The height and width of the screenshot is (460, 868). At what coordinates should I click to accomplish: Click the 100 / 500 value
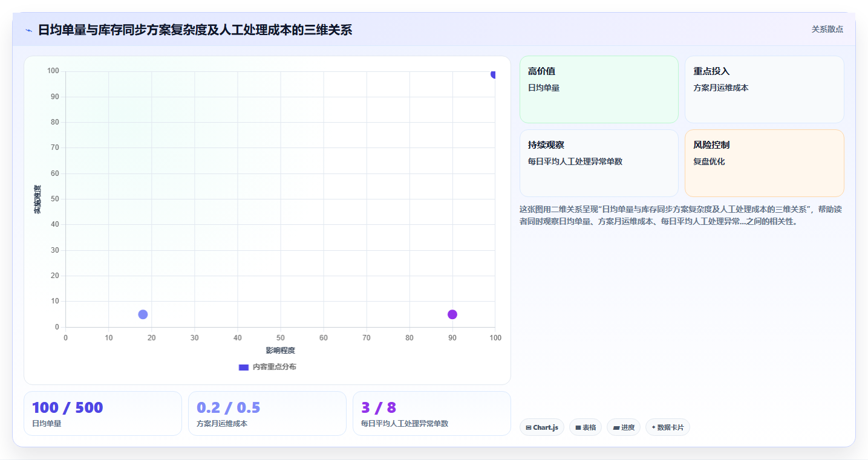pos(68,407)
